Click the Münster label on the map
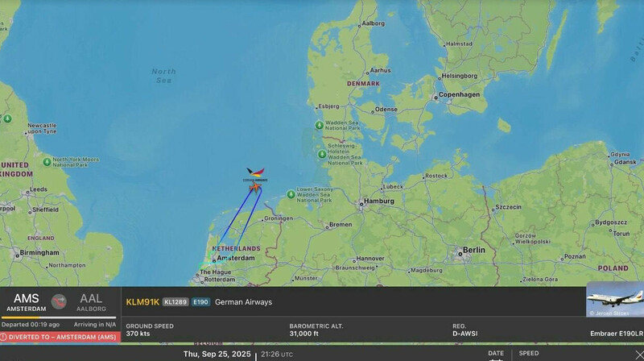The image size is (644, 361). tap(306, 278)
